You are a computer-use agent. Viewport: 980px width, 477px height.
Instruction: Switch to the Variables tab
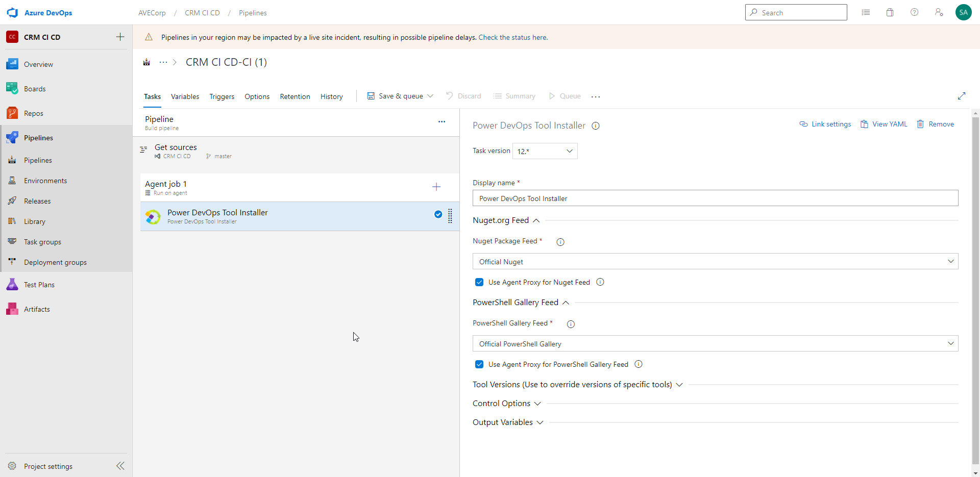(185, 96)
